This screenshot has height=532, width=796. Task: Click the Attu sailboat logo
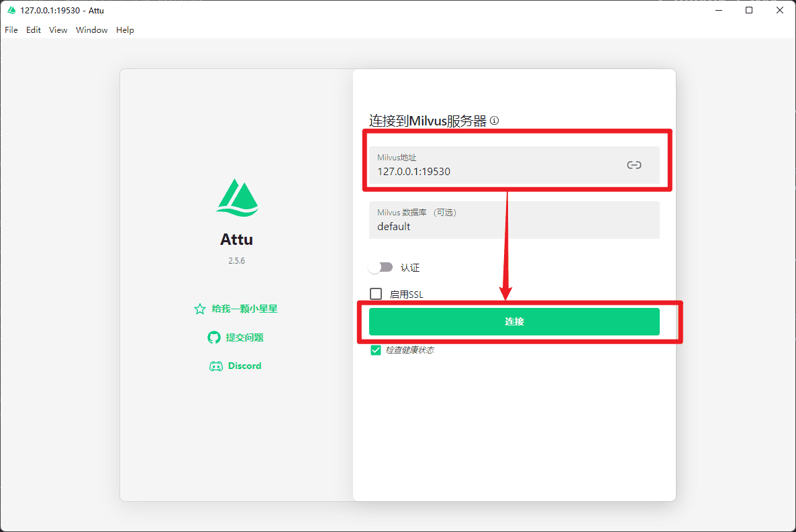[237, 198]
